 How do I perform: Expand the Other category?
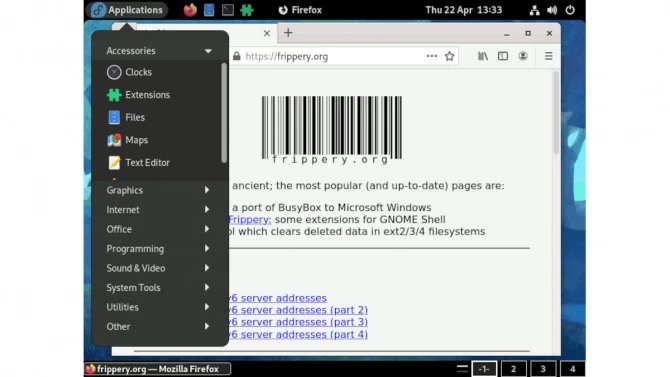pyautogui.click(x=160, y=327)
